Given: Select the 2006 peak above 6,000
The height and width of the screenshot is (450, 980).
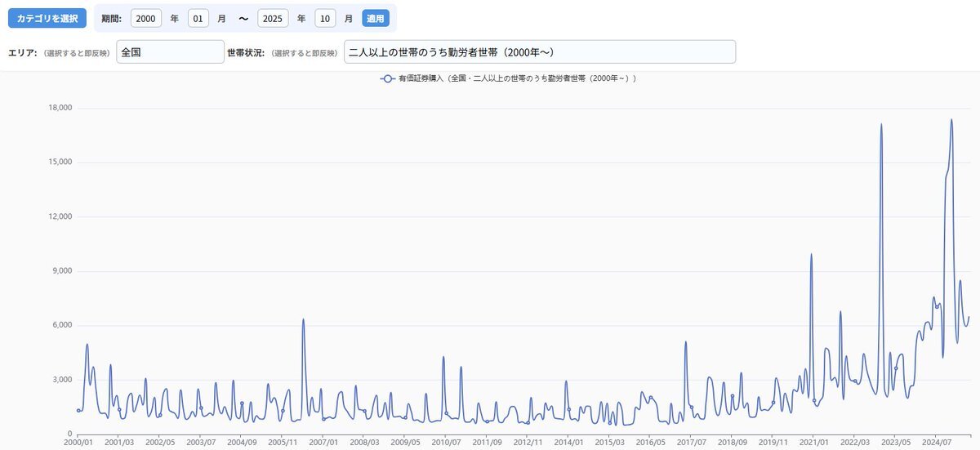Looking at the screenshot, I should tap(303, 319).
